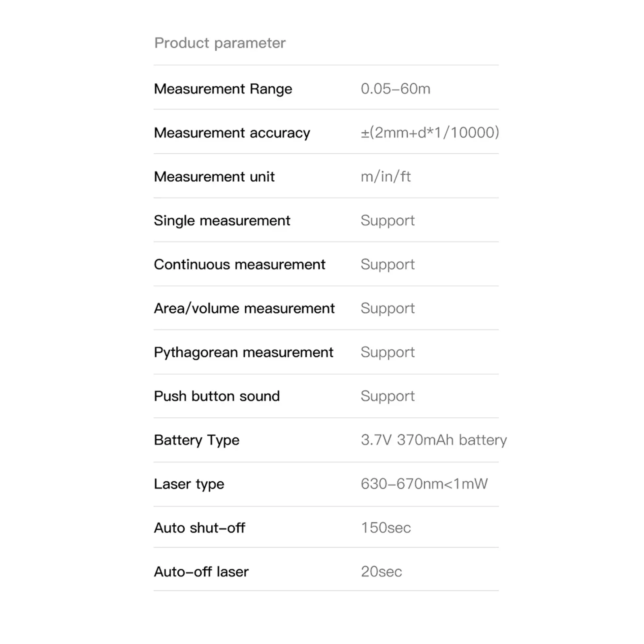This screenshot has width=644, height=644.
Task: Select the 3.7V 370mAh battery value
Action: 433,440
